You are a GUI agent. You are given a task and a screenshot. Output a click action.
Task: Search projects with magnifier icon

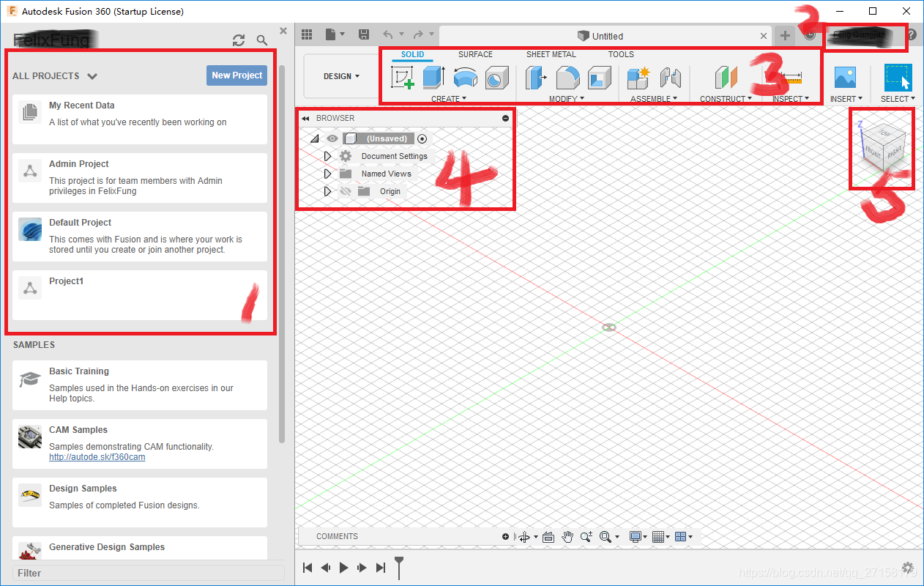(262, 41)
